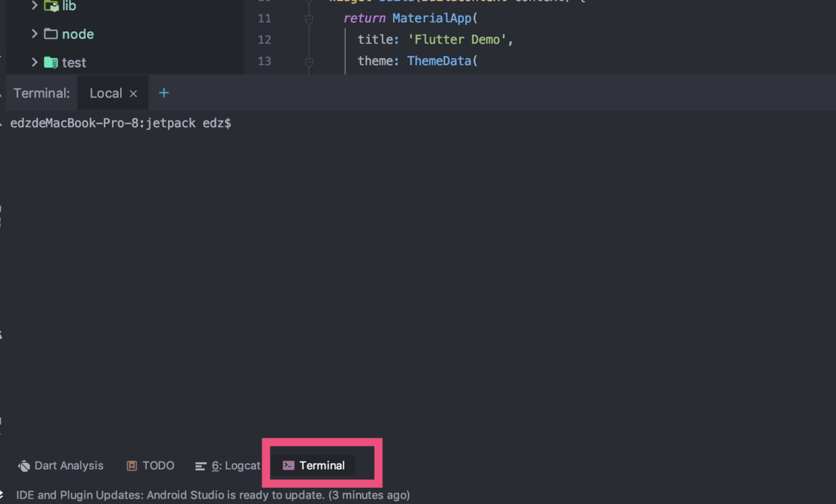This screenshot has height=504, width=836.
Task: Expand the lib folder in project tree
Action: click(x=34, y=5)
